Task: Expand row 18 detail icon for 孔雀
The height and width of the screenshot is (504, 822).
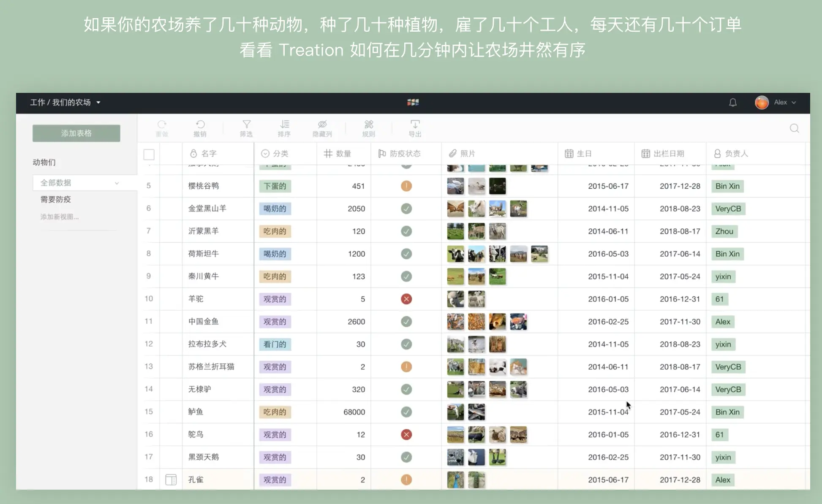Action: point(171,480)
